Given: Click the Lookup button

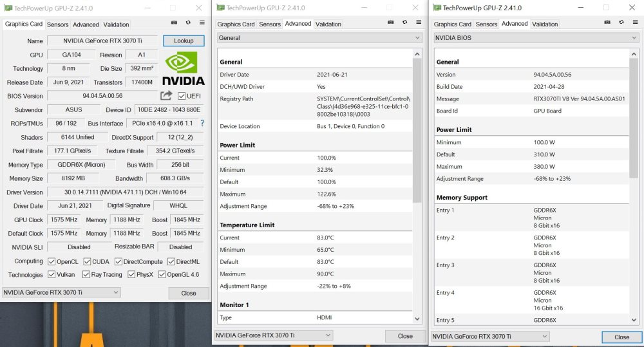Looking at the screenshot, I should tap(184, 41).
